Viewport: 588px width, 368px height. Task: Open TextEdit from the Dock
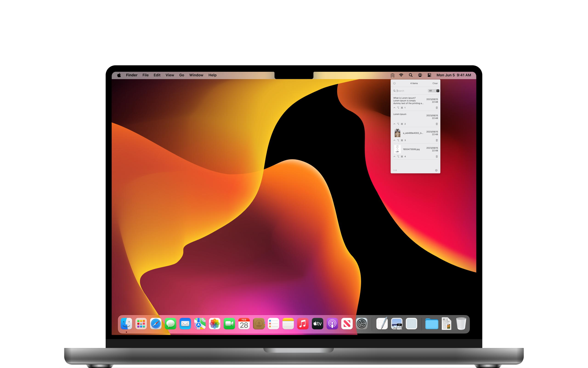[382, 323]
